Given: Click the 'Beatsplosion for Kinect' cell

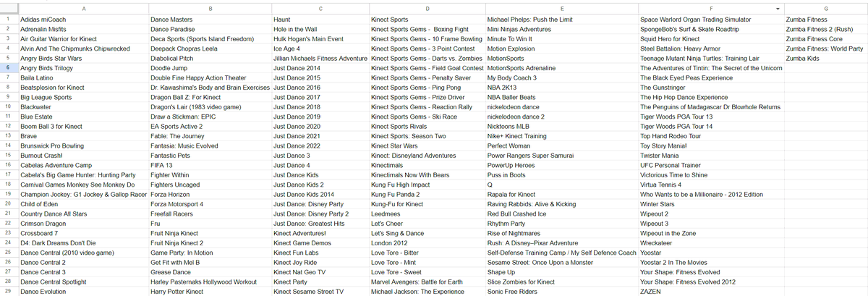Looking at the screenshot, I should pyautogui.click(x=83, y=87).
